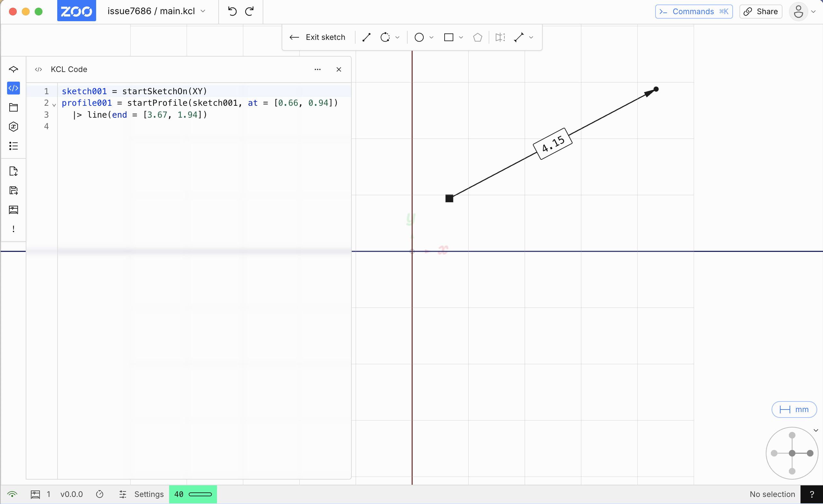823x504 pixels.
Task: Select the Circle tool
Action: coord(419,37)
